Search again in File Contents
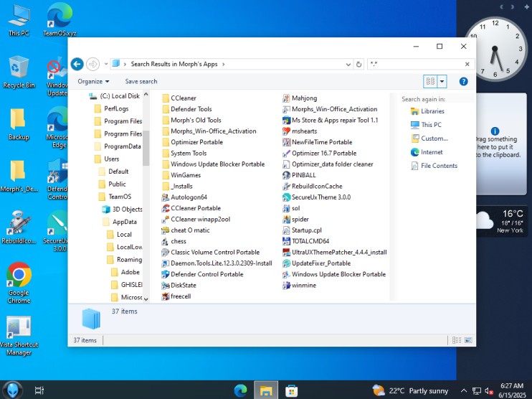 coord(434,165)
